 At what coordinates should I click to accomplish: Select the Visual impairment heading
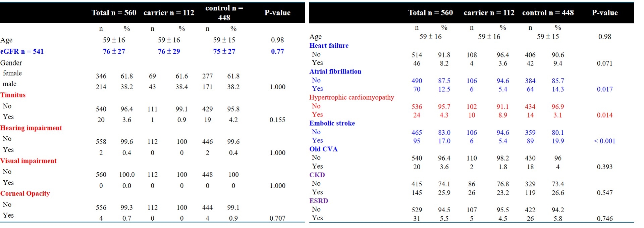coord(29,161)
